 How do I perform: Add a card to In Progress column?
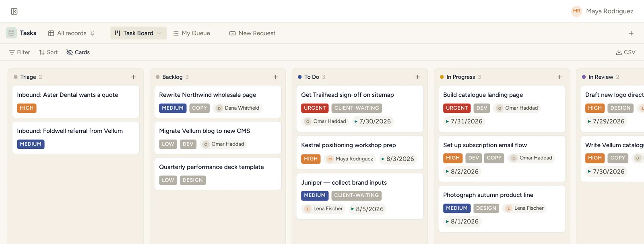tap(560, 77)
